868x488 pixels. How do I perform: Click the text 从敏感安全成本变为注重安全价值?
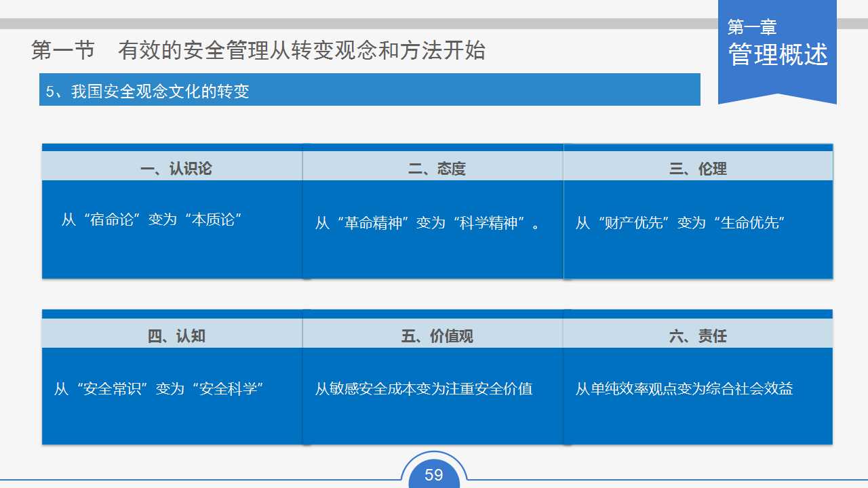click(424, 389)
